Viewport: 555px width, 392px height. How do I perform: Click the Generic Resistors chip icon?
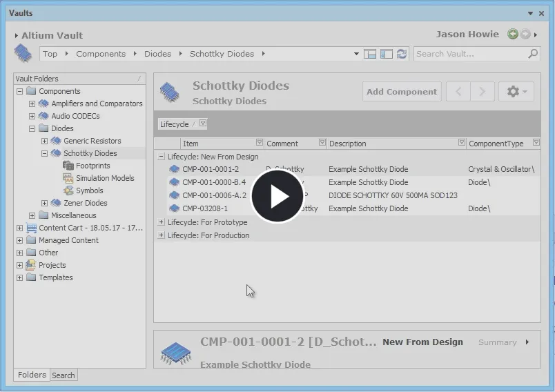coord(56,141)
